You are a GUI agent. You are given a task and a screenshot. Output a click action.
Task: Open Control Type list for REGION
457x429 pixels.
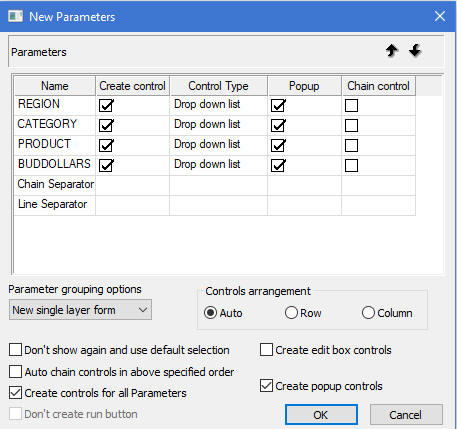pyautogui.click(x=218, y=105)
